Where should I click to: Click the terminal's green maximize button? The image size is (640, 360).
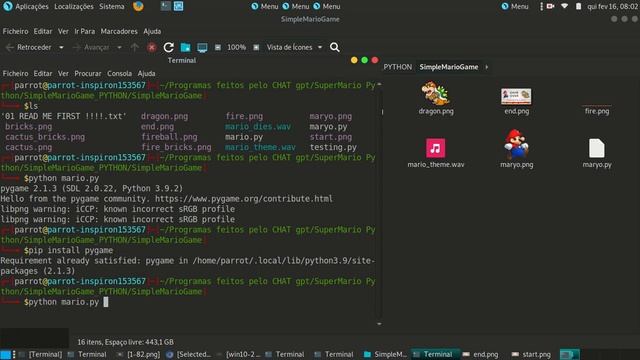364,60
